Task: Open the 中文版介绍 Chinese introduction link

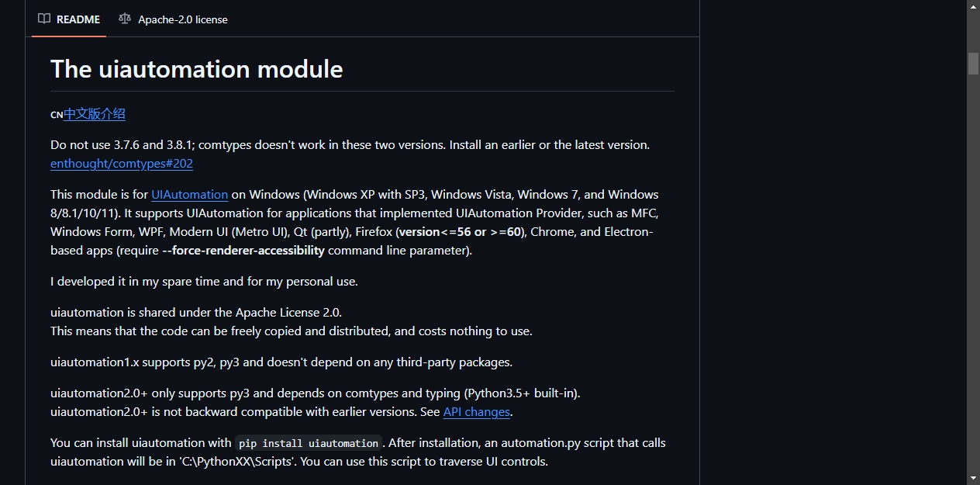Action: 94,114
